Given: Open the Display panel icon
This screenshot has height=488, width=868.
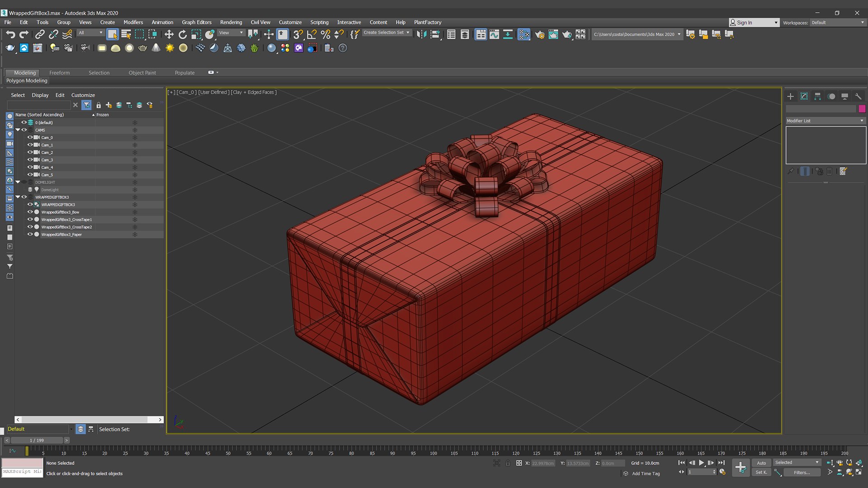Looking at the screenshot, I should [x=844, y=96].
